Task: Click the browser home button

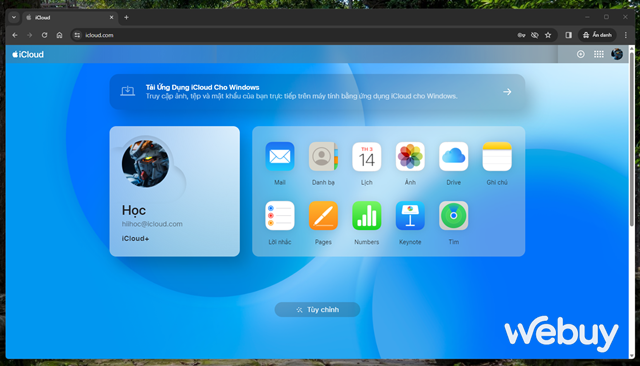Action: tap(59, 35)
